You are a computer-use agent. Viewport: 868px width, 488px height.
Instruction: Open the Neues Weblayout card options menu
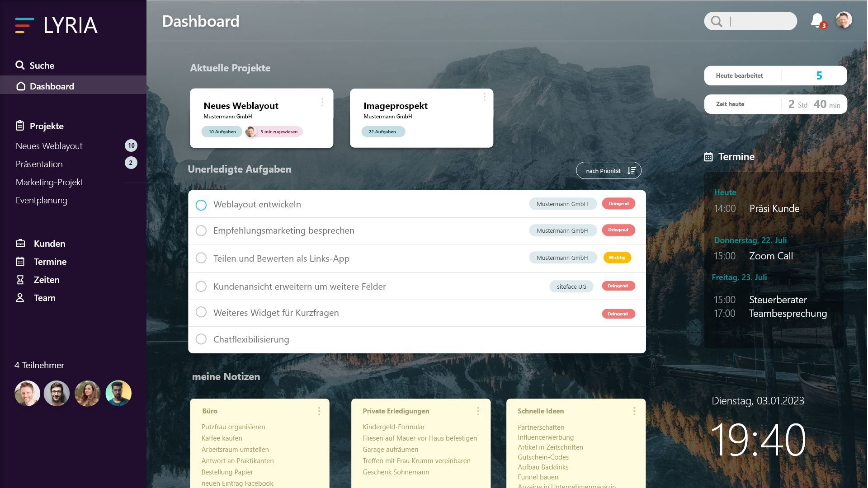click(322, 102)
